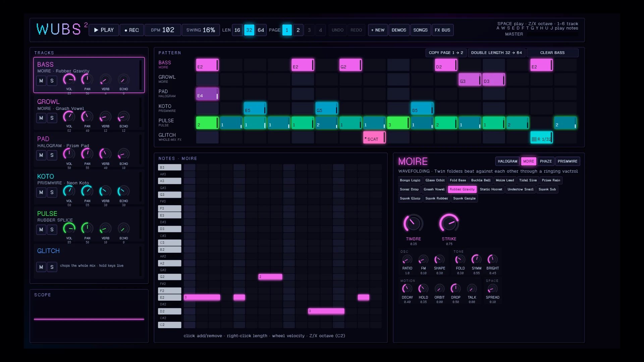The width and height of the screenshot is (644, 362).
Task: Solo the GLITCH track
Action: pos(52,267)
